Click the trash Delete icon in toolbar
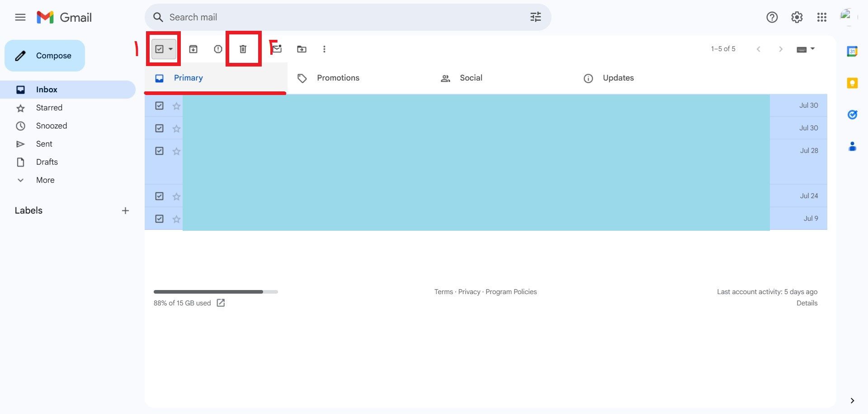Image resolution: width=868 pixels, height=414 pixels. [243, 49]
